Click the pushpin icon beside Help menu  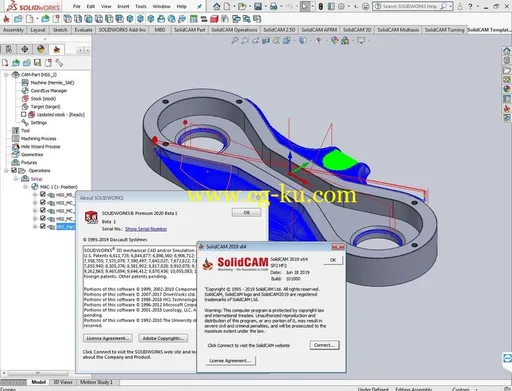coord(199,6)
